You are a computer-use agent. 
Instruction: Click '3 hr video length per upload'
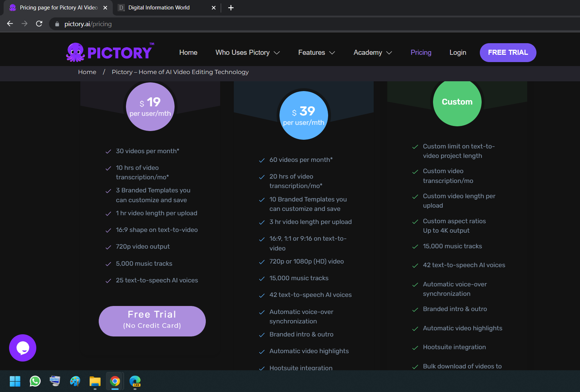(x=310, y=222)
